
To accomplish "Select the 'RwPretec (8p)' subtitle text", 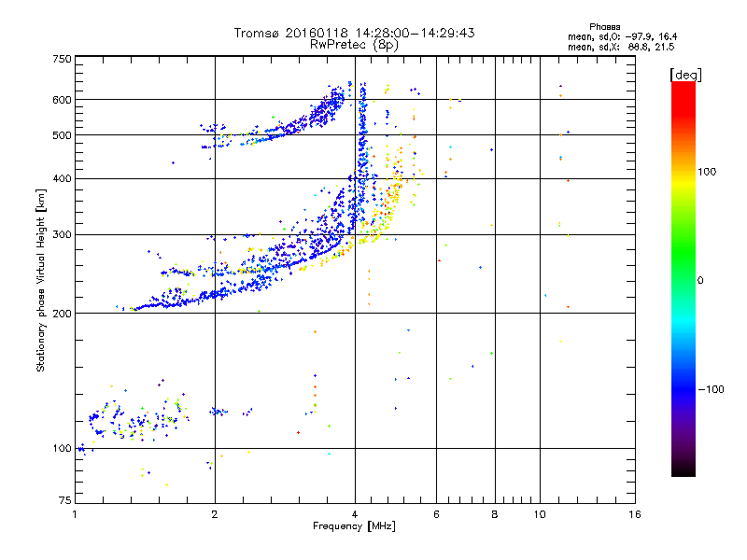I will (354, 45).
